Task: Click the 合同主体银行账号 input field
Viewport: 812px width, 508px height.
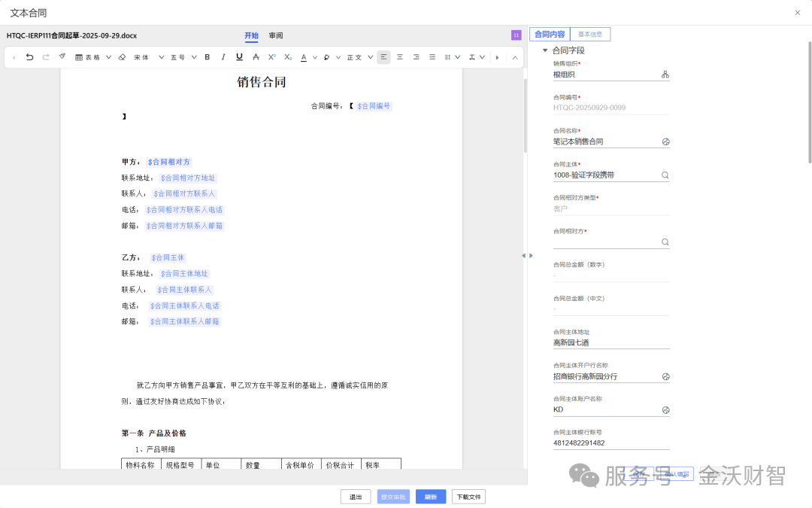Action: 611,443
